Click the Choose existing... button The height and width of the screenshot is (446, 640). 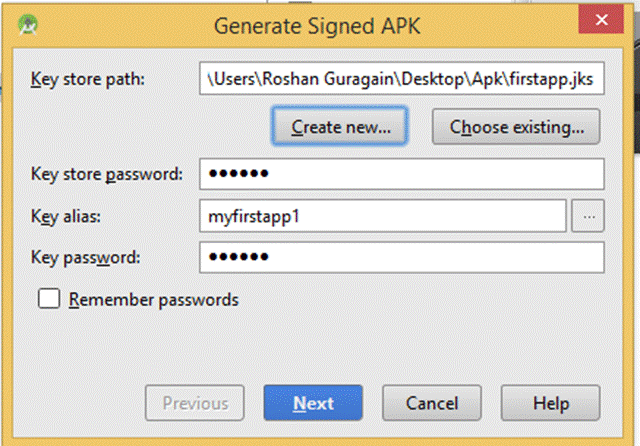click(516, 127)
